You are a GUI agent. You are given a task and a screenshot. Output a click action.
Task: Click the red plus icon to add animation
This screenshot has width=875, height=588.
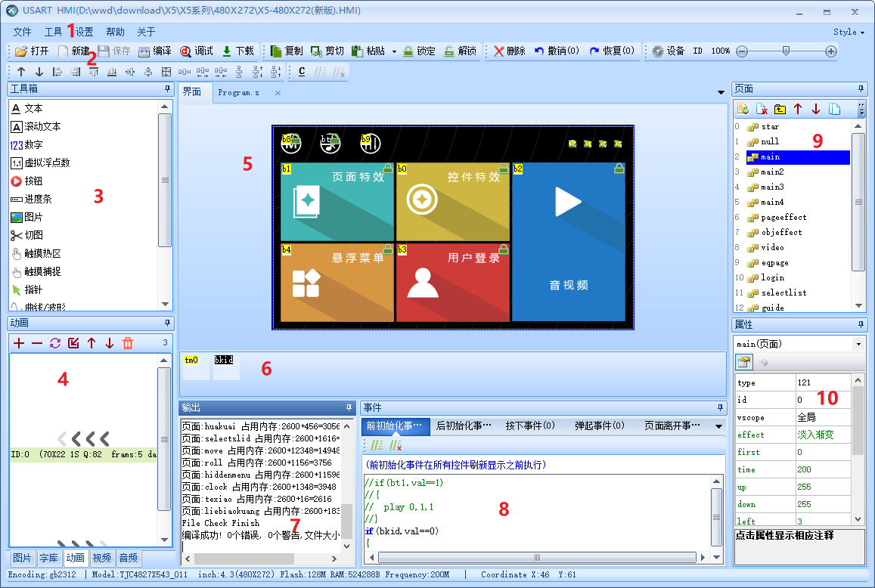point(19,343)
